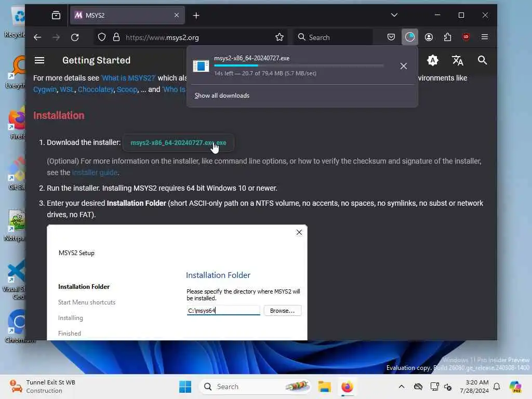This screenshot has width=532, height=399.
Task: Open the cloud sync tray icon
Action: (x=418, y=387)
